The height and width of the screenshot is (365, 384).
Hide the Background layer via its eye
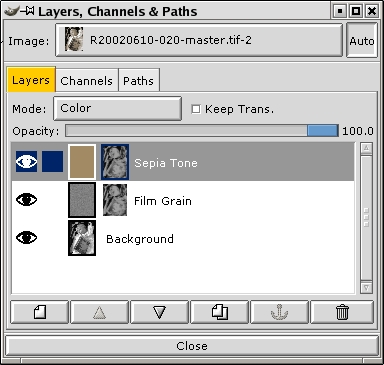26,238
